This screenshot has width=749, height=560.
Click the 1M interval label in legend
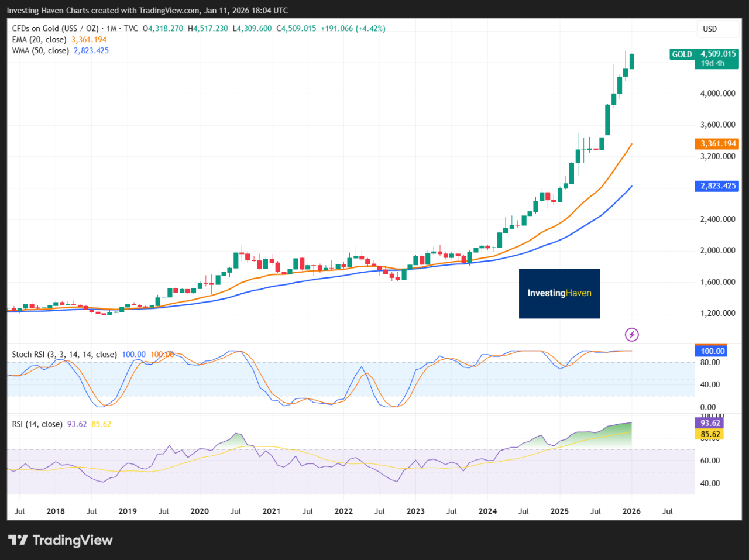pos(111,29)
